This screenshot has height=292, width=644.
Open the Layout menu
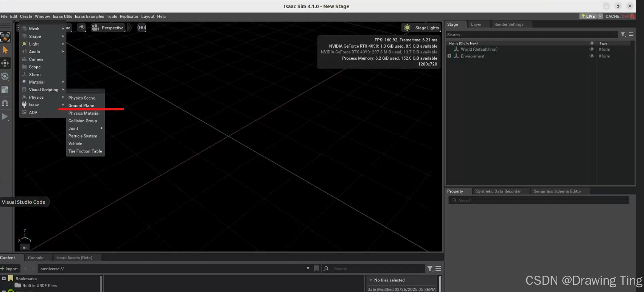[x=148, y=16]
